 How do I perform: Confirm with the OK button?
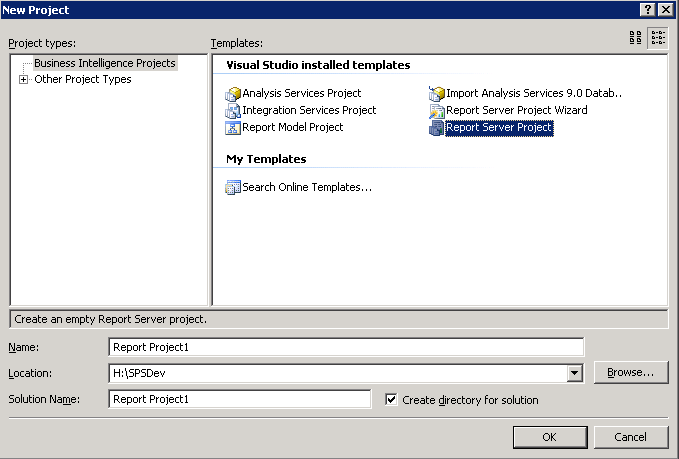tap(550, 437)
